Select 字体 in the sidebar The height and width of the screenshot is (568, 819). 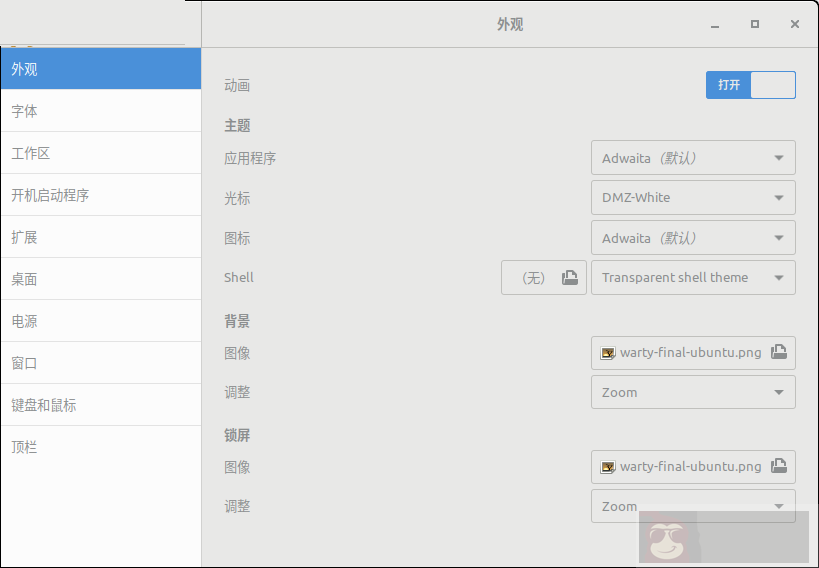click(x=101, y=111)
